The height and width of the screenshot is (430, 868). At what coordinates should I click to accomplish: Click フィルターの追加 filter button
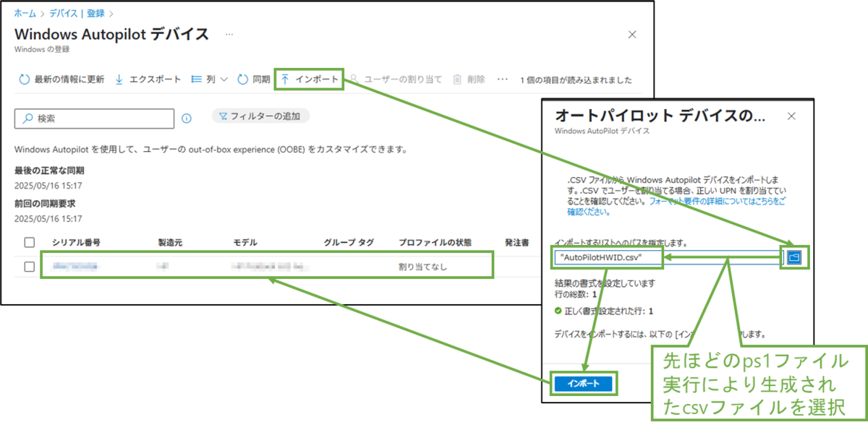point(260,116)
